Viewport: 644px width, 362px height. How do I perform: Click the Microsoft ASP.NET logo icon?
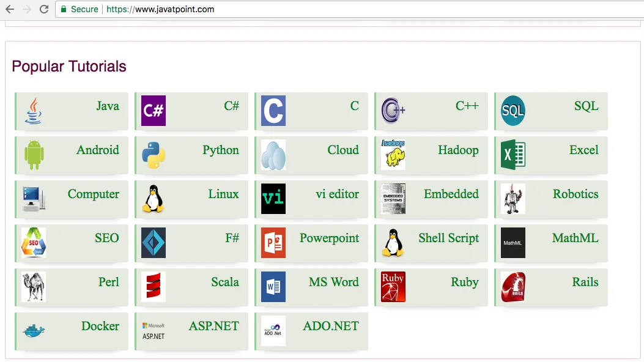153,331
